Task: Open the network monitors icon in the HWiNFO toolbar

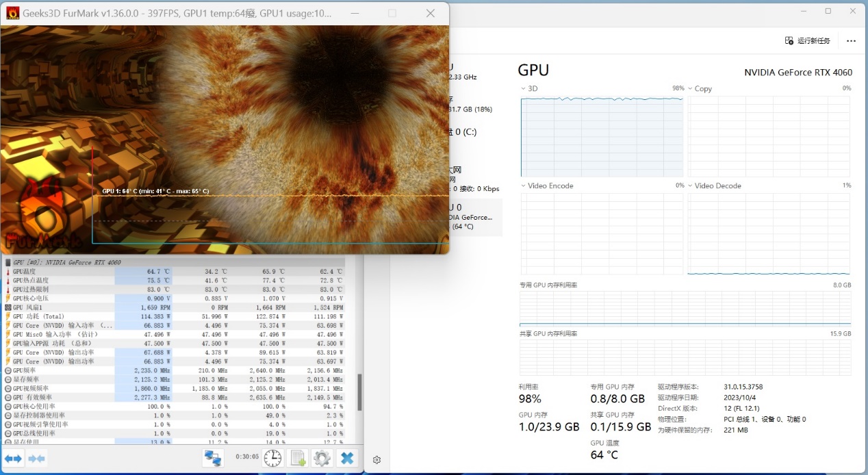Action: tap(214, 458)
